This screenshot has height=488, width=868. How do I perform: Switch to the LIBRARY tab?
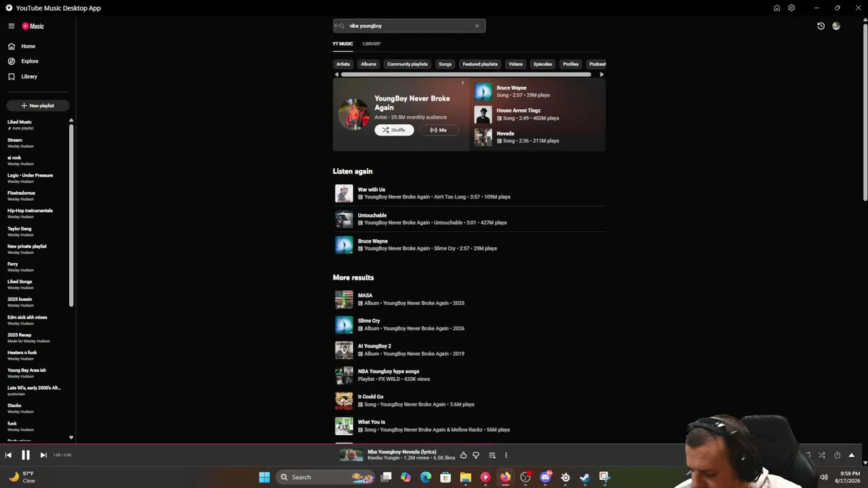pyautogui.click(x=372, y=44)
